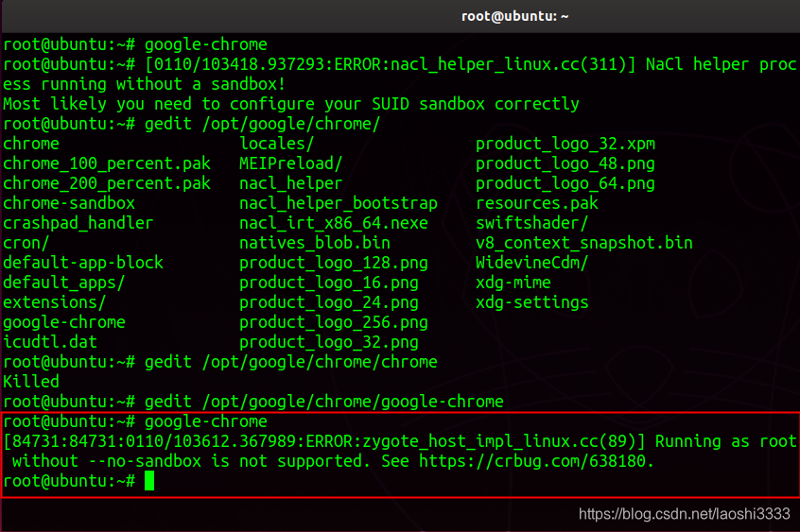This screenshot has width=800, height=532.
Task: Click 'product_logo_256.png' file name
Action: click(x=334, y=323)
